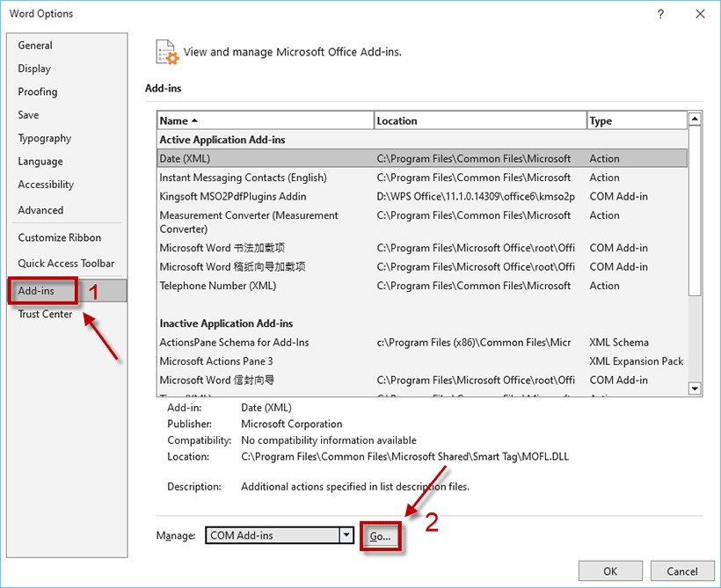The height and width of the screenshot is (588, 721).
Task: Open Help with the question mark
Action: 660,14
